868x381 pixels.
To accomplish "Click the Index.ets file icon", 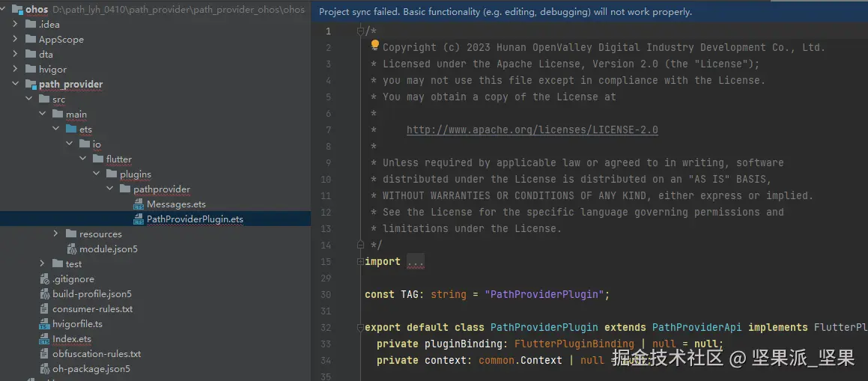I will 44,339.
